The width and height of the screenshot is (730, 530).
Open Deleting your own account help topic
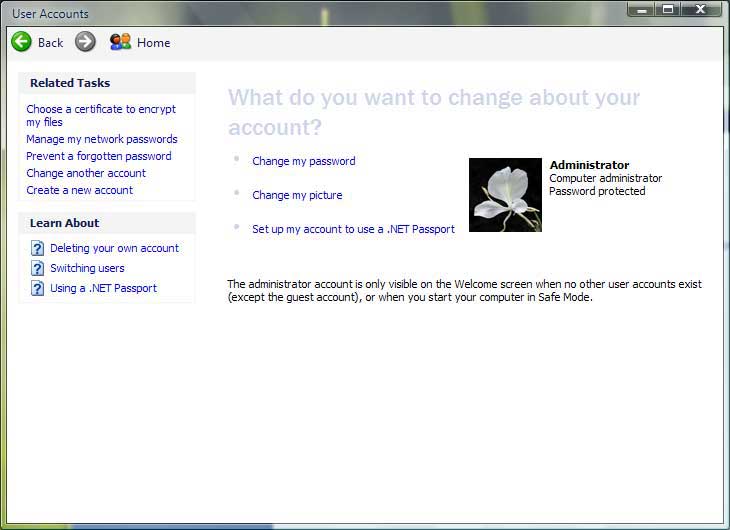click(115, 248)
